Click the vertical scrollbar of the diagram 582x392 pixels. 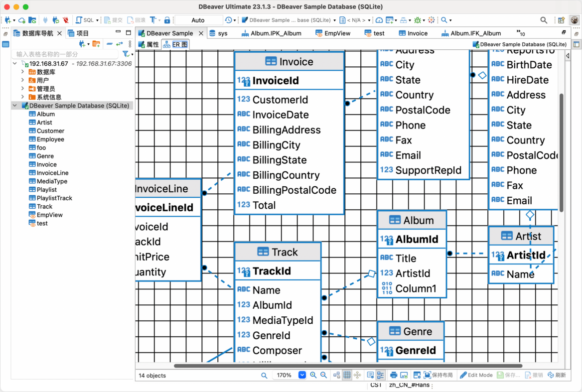tap(561, 152)
